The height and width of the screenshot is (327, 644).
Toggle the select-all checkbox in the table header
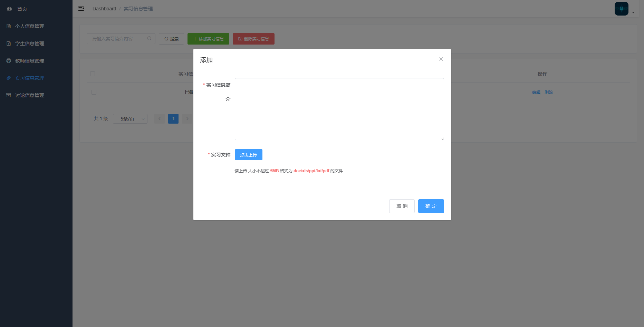pos(93,74)
